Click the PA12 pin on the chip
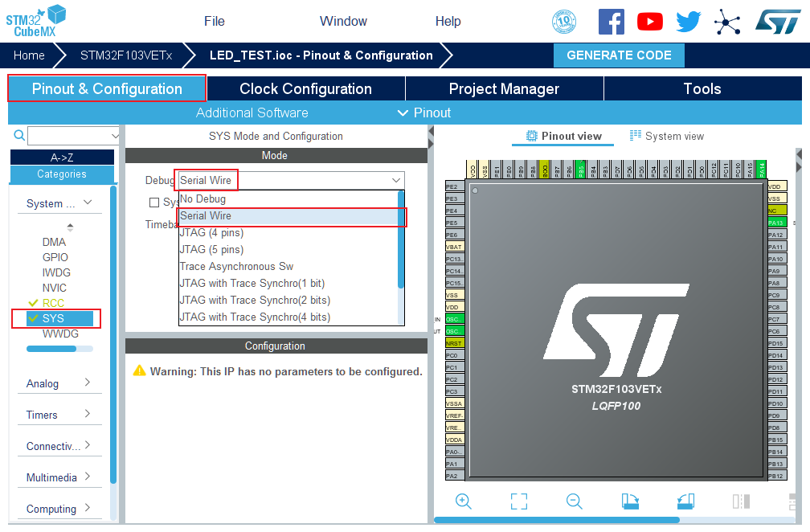The height and width of the screenshot is (532, 810). [x=777, y=235]
